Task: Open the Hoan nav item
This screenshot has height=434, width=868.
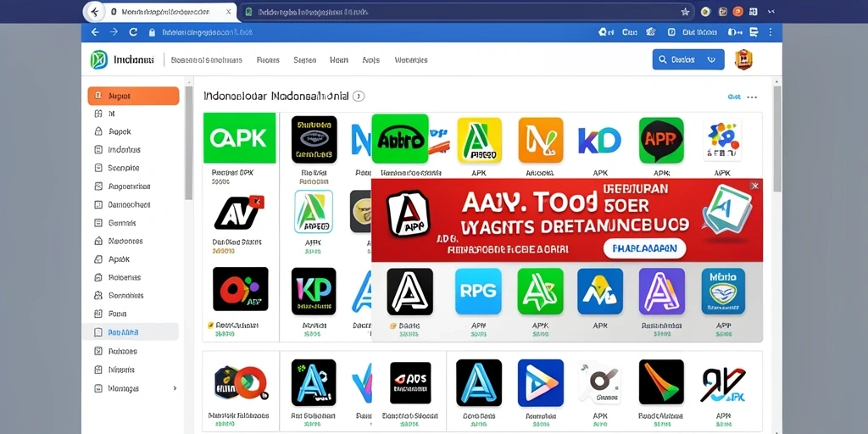Action: point(339,60)
